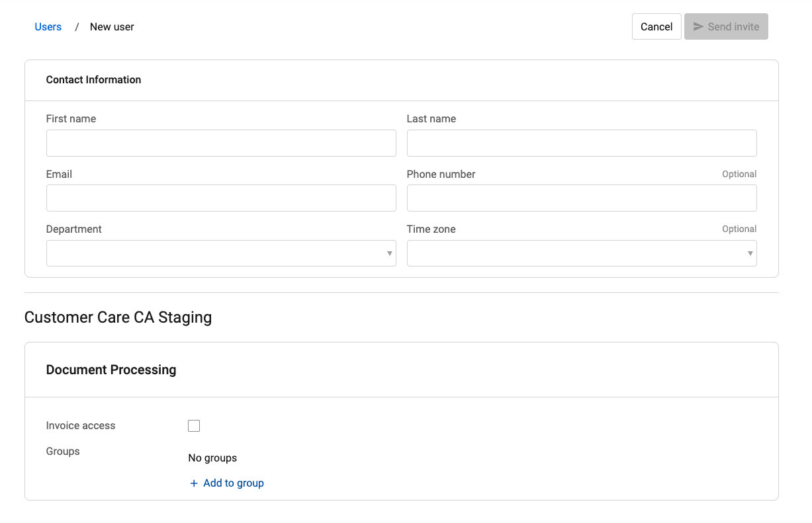
Task: Open the Time zone dropdown
Action: point(582,253)
